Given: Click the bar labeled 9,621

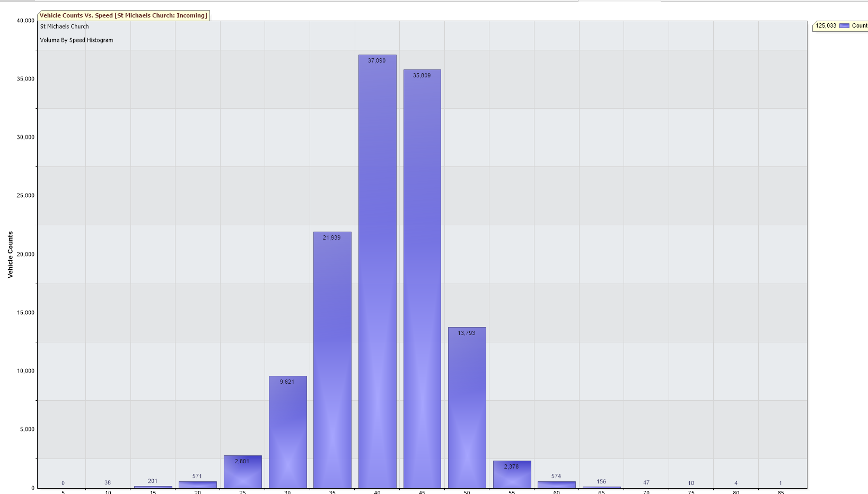Looking at the screenshot, I should pyautogui.click(x=287, y=432).
